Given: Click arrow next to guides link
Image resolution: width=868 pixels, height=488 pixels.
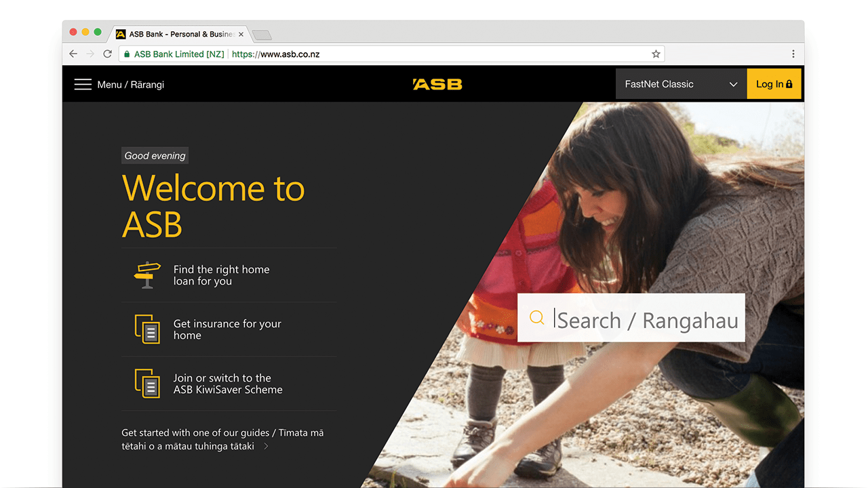Looking at the screenshot, I should tap(267, 446).
